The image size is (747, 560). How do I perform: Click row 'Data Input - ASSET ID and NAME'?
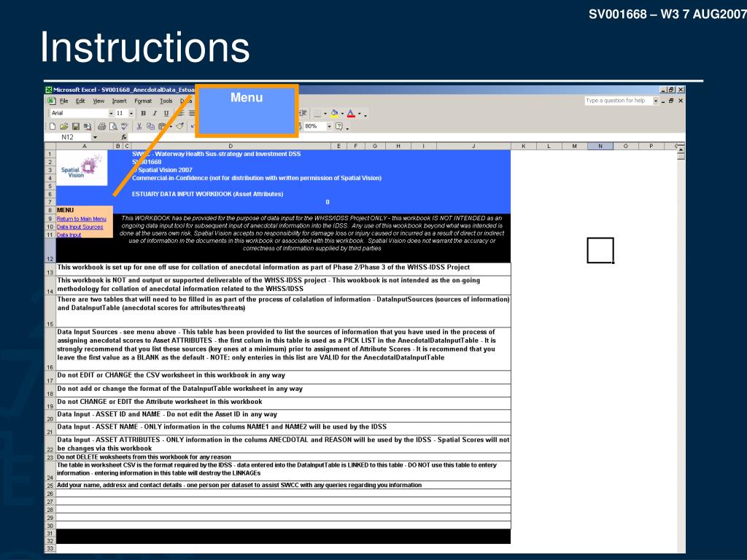tap(284, 416)
